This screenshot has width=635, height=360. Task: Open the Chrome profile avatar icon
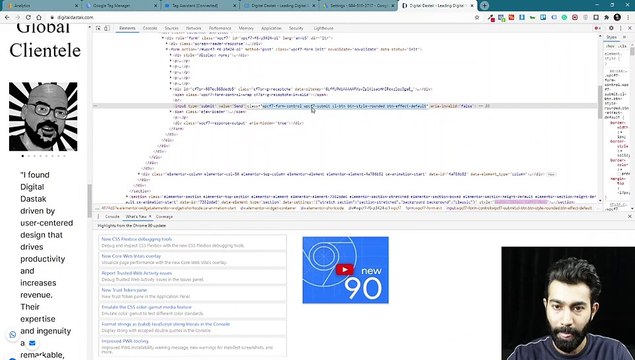[617, 17]
